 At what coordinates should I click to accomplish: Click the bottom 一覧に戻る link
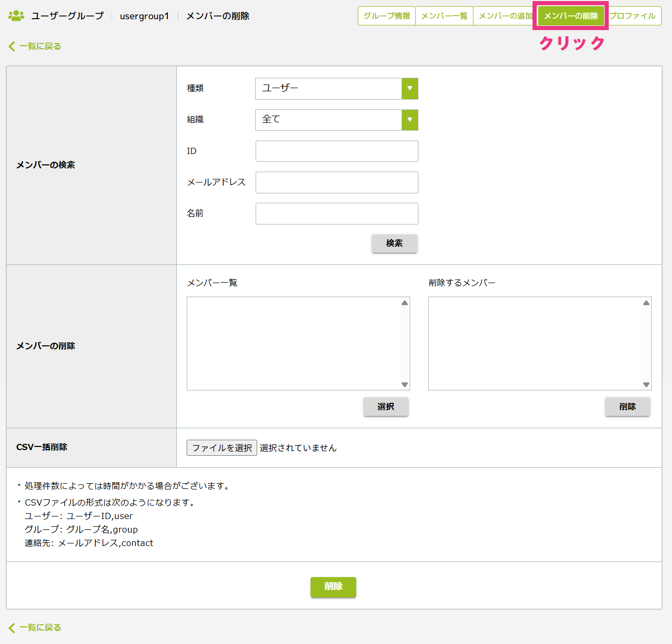click(40, 628)
